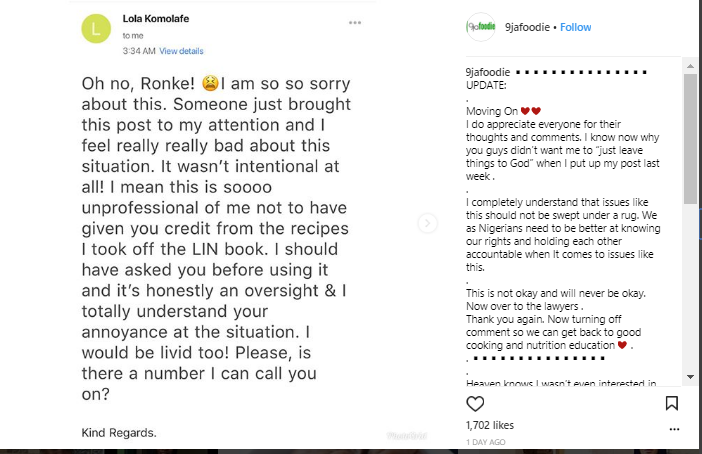Follow the 9jafoodie account

576,27
